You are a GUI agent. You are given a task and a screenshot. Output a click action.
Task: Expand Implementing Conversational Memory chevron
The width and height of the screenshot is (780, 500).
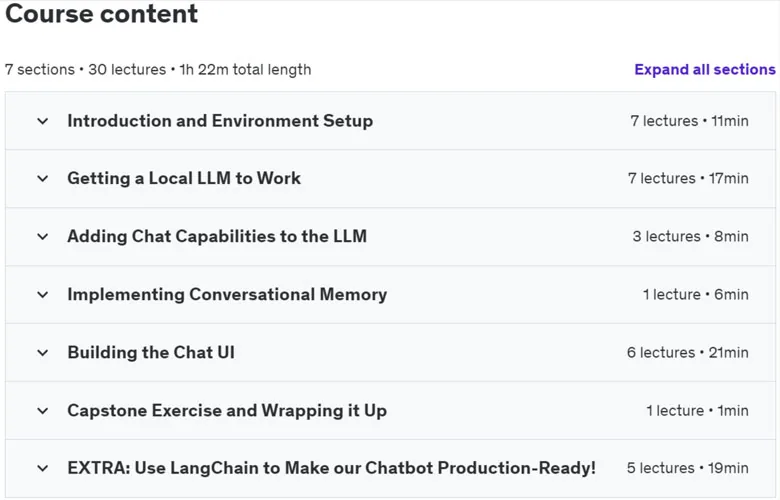[x=43, y=295]
